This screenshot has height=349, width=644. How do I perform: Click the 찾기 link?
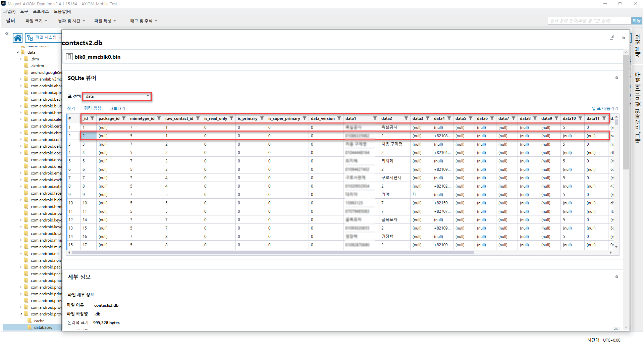tap(71, 108)
